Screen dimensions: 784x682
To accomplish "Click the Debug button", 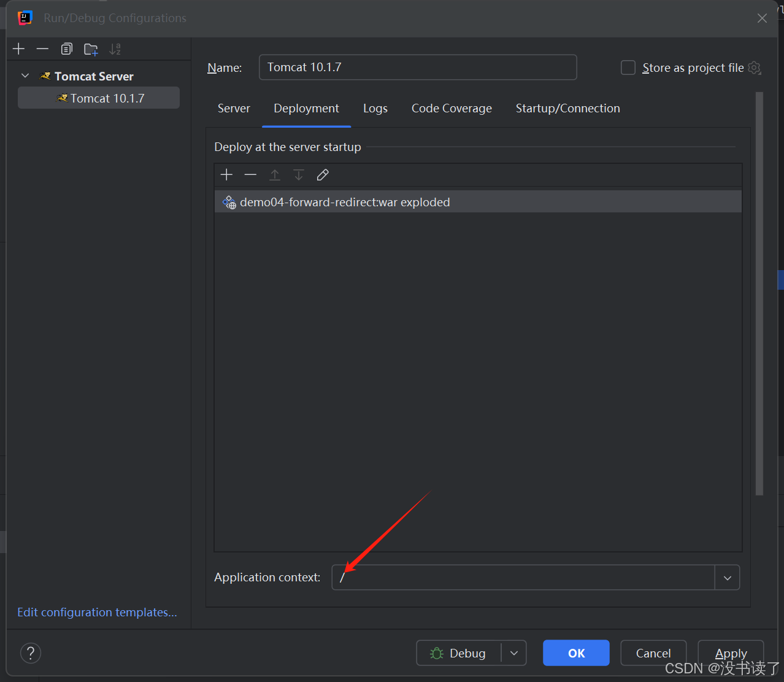I will tap(459, 653).
